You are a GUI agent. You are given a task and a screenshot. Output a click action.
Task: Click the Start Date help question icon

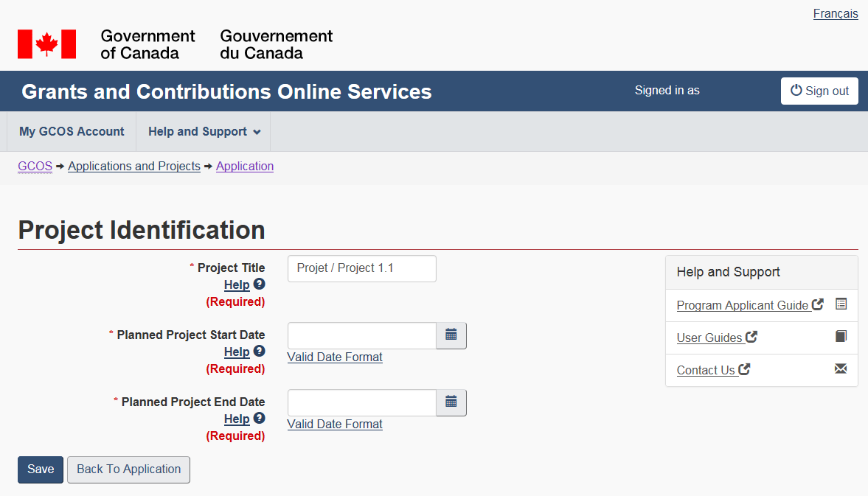coord(259,351)
